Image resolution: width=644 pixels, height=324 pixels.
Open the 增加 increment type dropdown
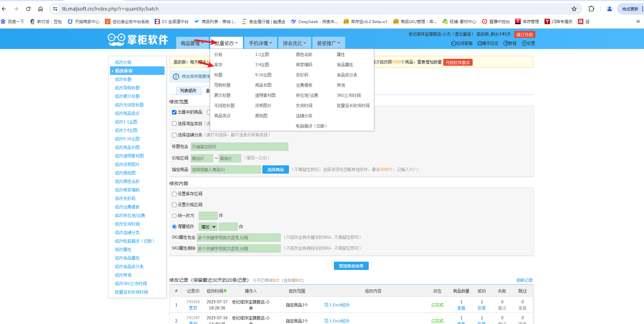[208, 227]
